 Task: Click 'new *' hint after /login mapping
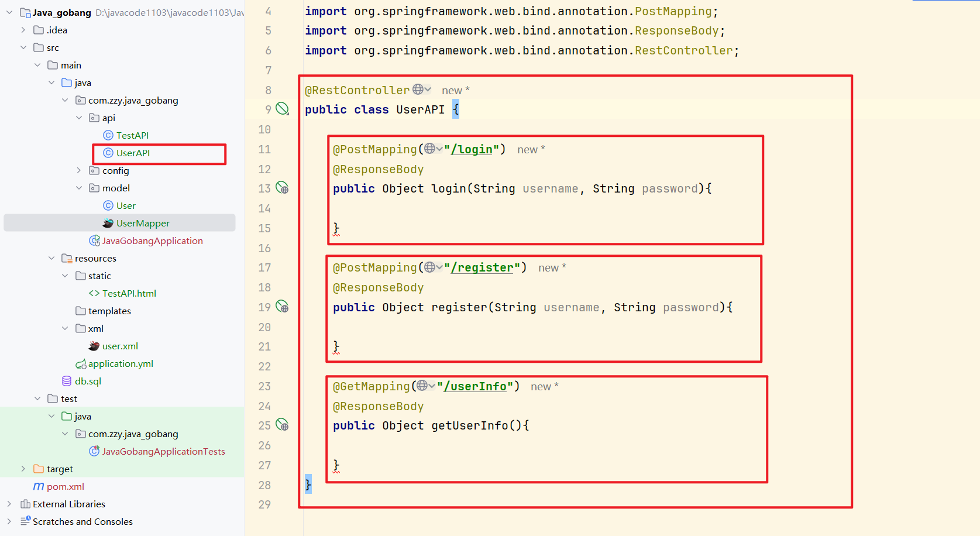pos(531,149)
